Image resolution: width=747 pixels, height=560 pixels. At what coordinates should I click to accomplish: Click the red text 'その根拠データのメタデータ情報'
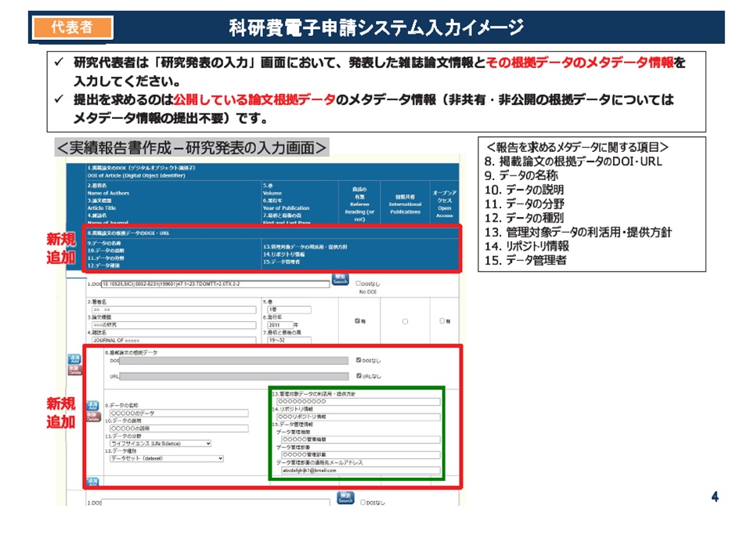coord(579,63)
